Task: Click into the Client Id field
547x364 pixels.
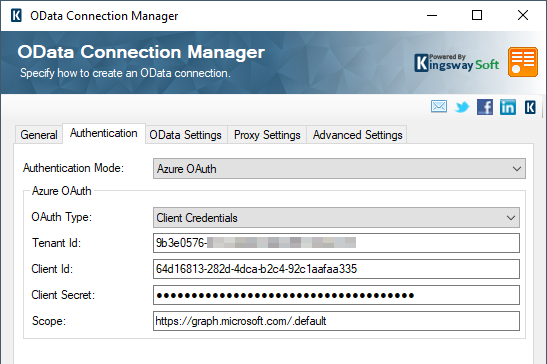Action: point(336,269)
